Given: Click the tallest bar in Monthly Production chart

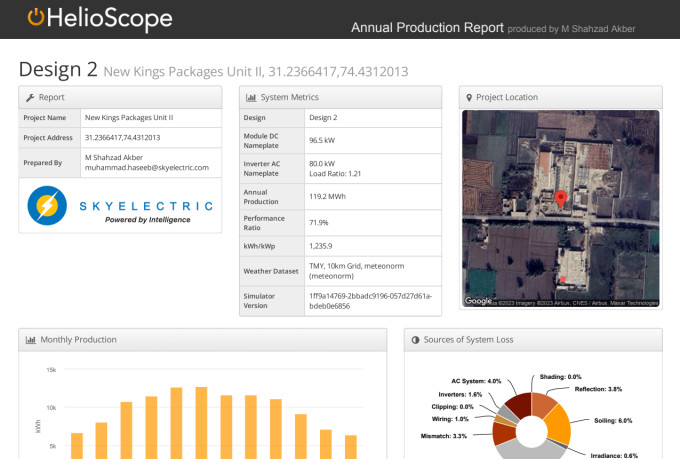Looking at the screenshot, I should [x=201, y=423].
